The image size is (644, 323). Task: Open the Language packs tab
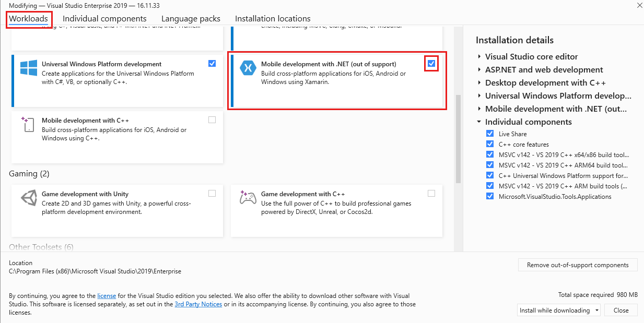191,19
